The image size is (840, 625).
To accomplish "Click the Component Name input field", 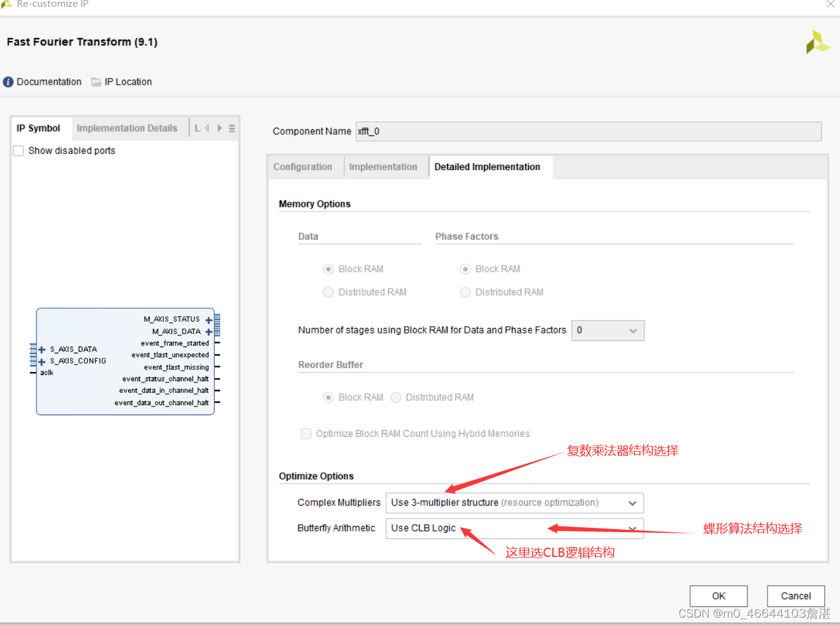I will tap(589, 131).
